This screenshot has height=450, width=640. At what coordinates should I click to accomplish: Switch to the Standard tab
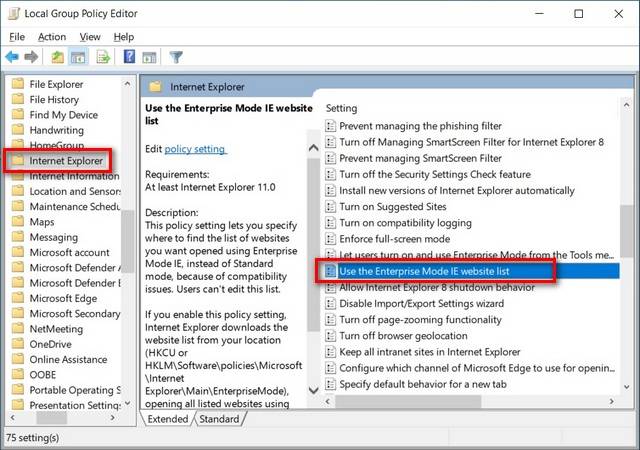click(x=219, y=419)
